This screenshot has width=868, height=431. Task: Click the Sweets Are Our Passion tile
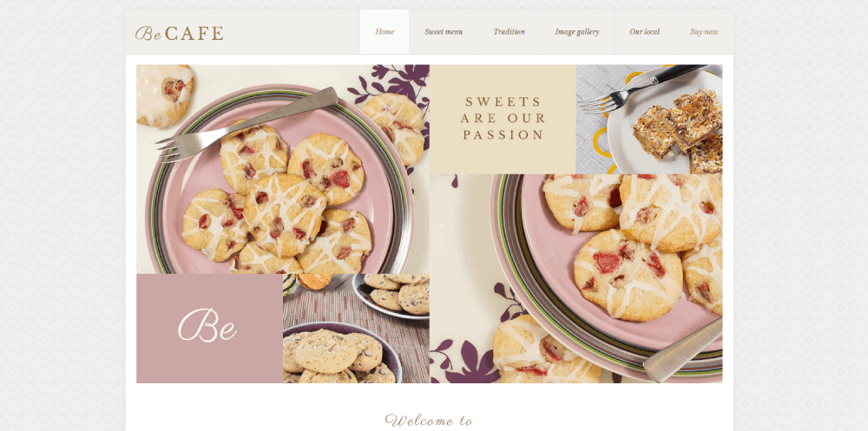point(503,119)
